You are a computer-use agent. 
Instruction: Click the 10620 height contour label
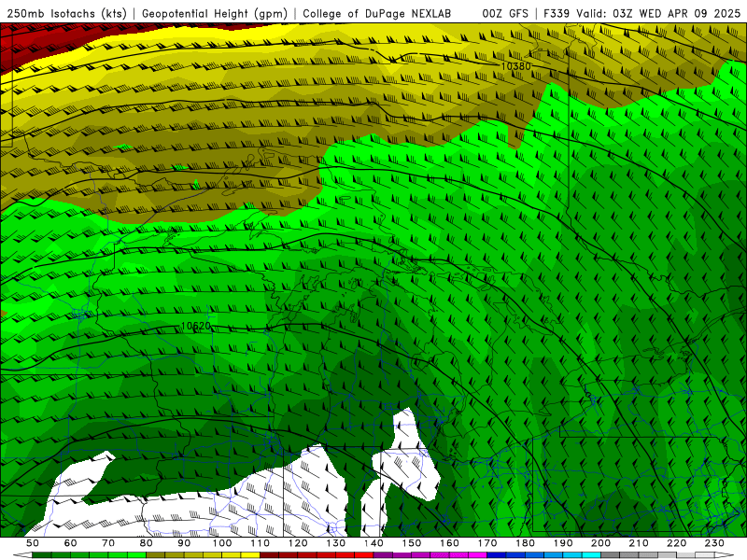[x=196, y=326]
